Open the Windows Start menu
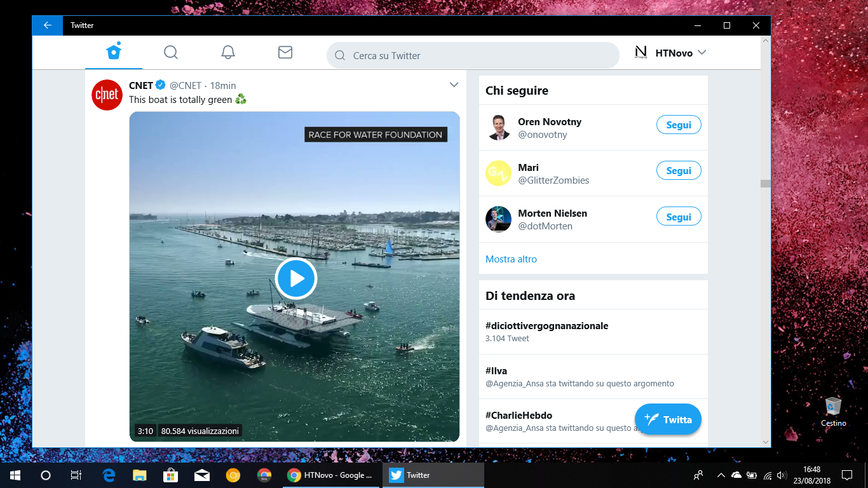868x488 pixels. [15, 475]
